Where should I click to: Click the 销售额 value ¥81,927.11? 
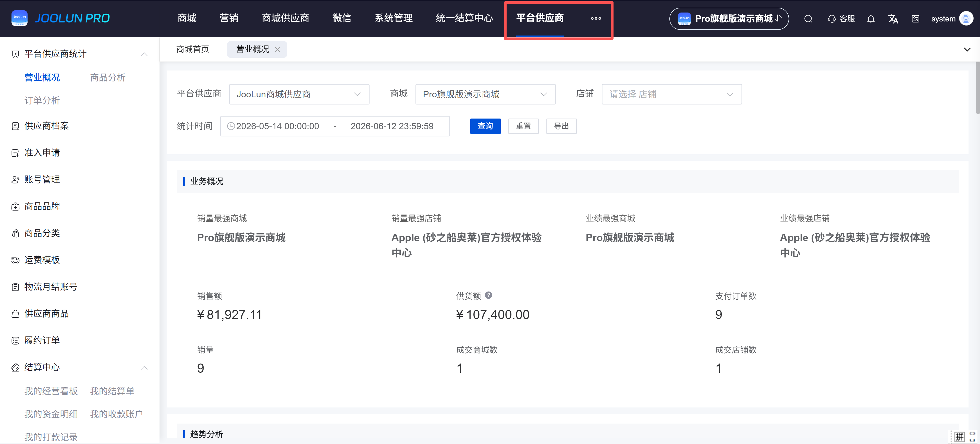[x=229, y=314]
